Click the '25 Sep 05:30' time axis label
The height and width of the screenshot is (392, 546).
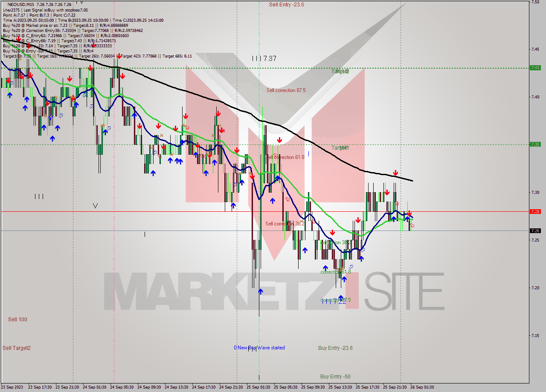pos(286,387)
